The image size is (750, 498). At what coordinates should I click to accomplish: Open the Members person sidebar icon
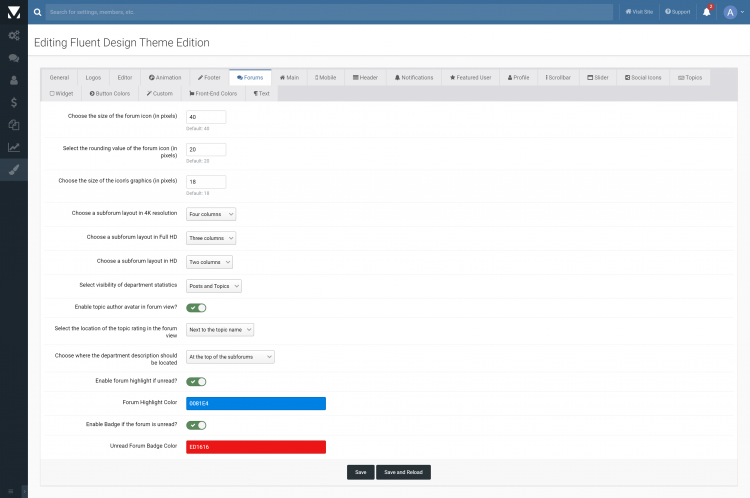click(14, 80)
